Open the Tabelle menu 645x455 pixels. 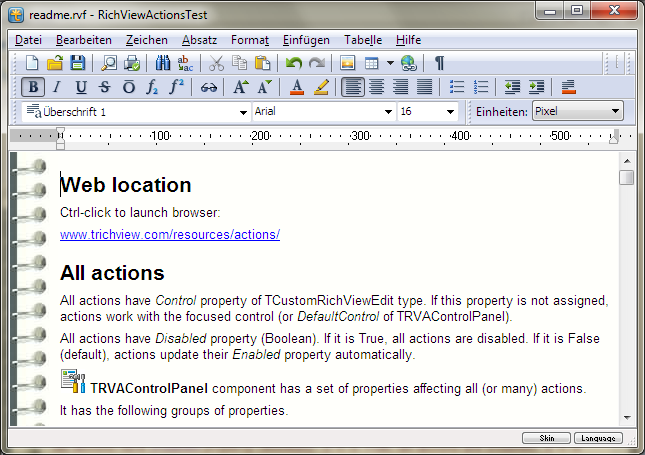tap(363, 40)
